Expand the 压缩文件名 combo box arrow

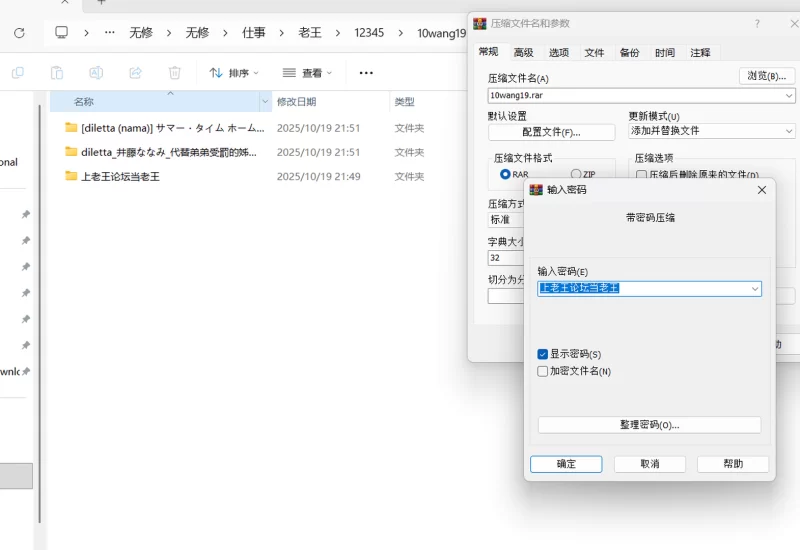(789, 95)
